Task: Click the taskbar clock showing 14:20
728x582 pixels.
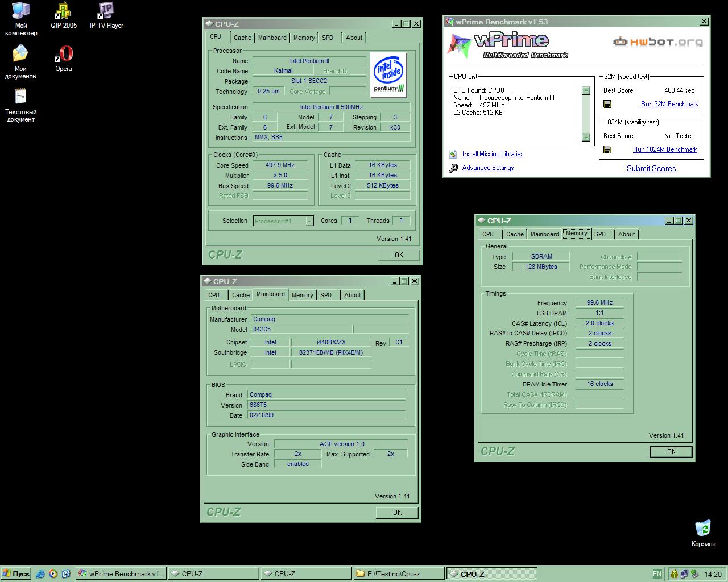Action: click(x=713, y=575)
